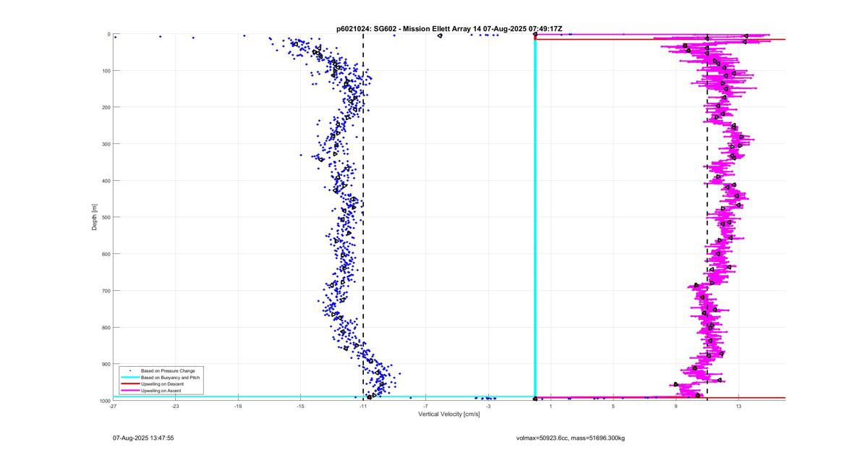Select the 'Vertical Velocity [cm/s]' x-axis label
The image size is (868, 450).
pyautogui.click(x=449, y=414)
